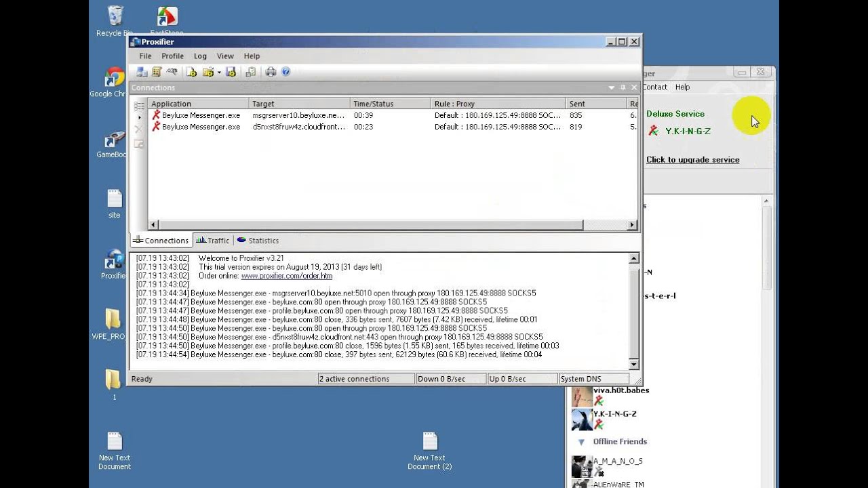This screenshot has height=488, width=868.
Task: Sort by Application column header
Action: (199, 104)
